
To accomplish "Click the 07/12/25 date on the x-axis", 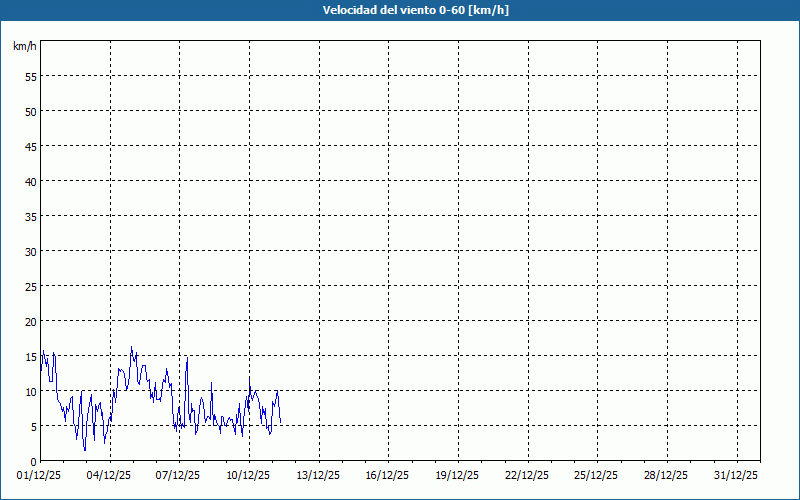I will click(180, 475).
